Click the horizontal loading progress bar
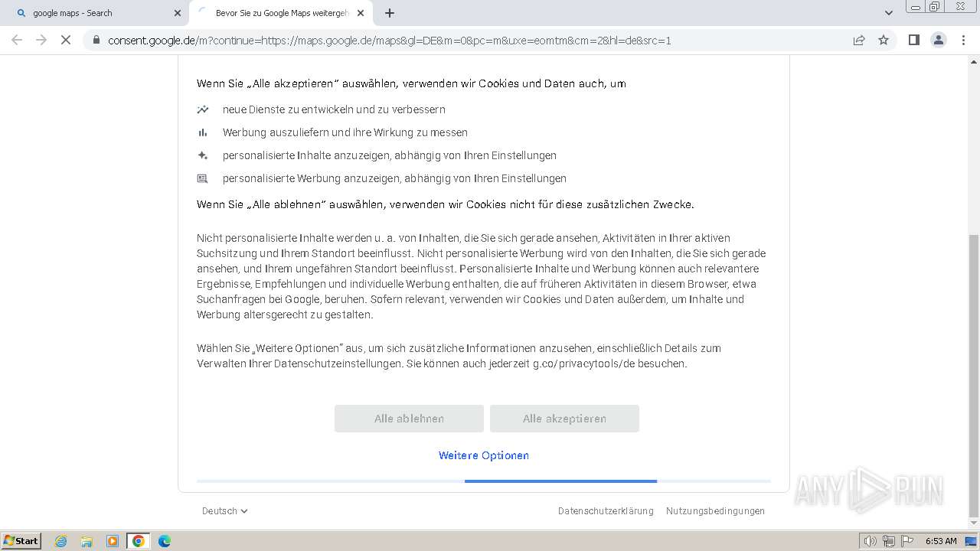Viewport: 980px width, 551px height. (484, 481)
